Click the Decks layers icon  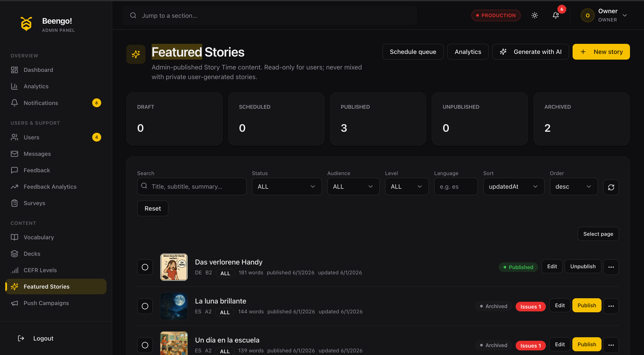pos(14,254)
